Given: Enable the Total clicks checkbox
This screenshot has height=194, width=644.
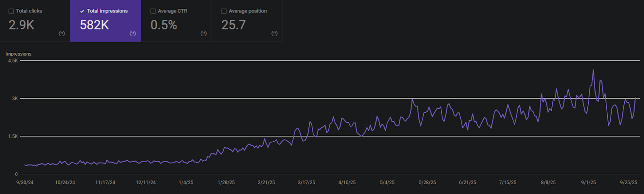Looking at the screenshot, I should [11, 11].
